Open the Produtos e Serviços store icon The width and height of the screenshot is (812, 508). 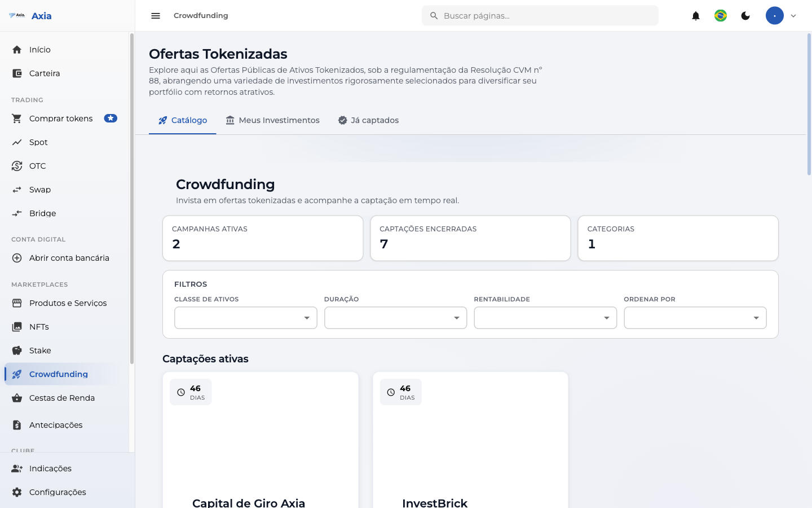pyautogui.click(x=17, y=303)
